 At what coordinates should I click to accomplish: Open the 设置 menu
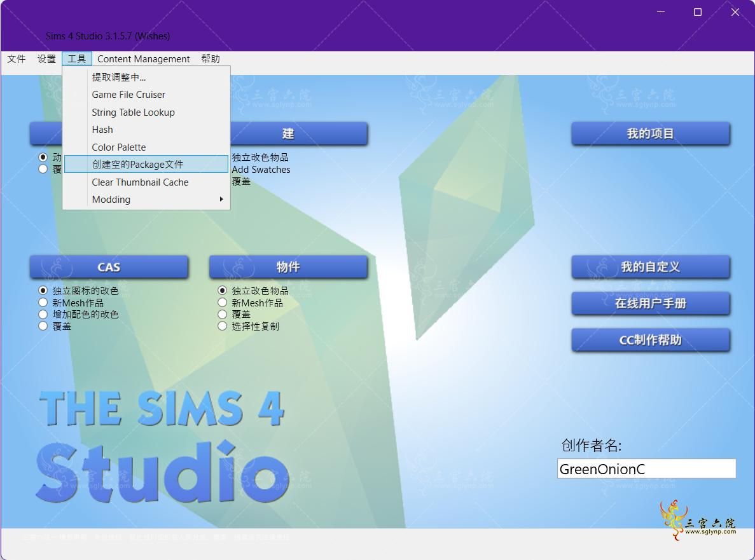pos(46,58)
